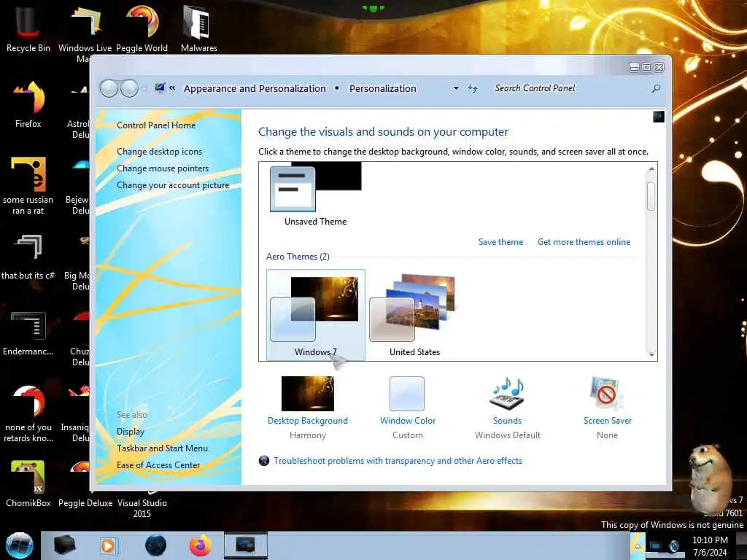The image size is (747, 560).
Task: Click the Forward navigation button
Action: click(129, 88)
